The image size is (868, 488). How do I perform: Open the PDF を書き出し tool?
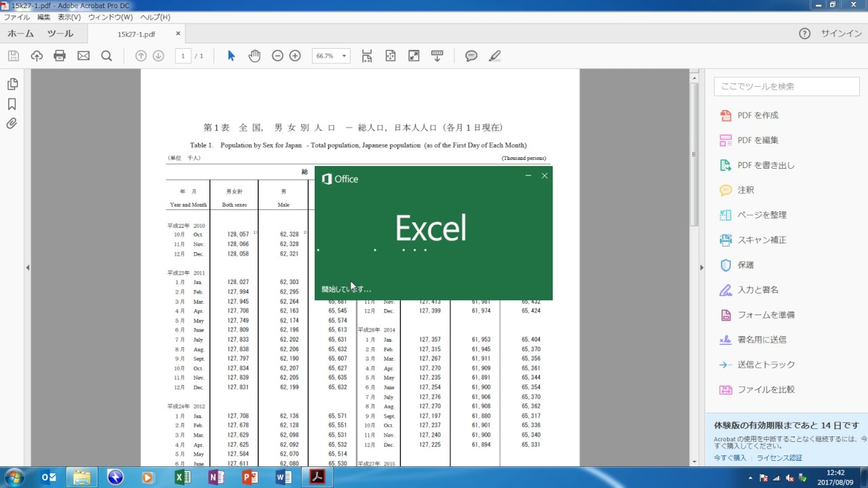766,165
